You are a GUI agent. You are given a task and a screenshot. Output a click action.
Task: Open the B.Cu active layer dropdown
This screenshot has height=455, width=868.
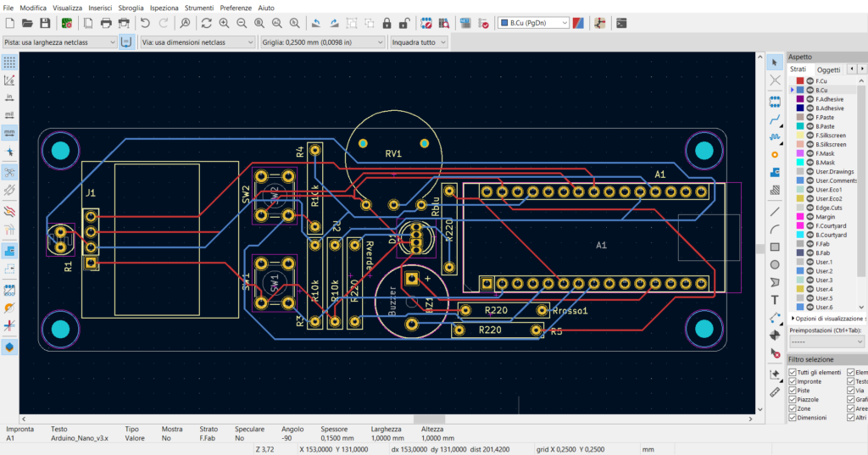pos(534,23)
